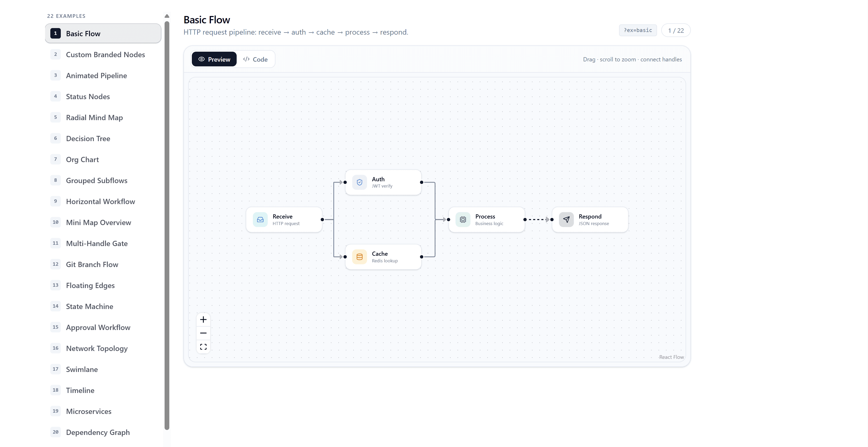
Task: Click Process node's left input handle
Action: click(448, 220)
